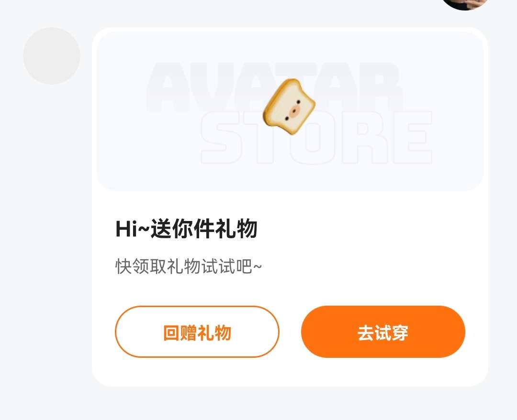This screenshot has width=517, height=420.
Task: Try on the gift with 去试穿
Action: (383, 332)
